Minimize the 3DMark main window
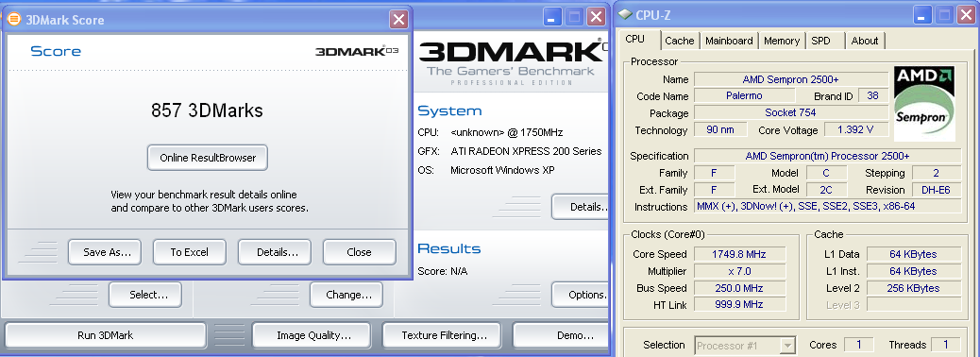980x357 pixels. [552, 17]
